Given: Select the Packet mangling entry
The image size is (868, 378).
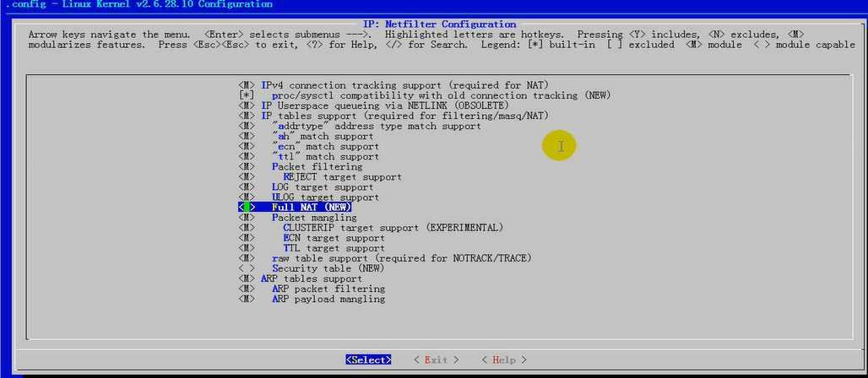Looking at the screenshot, I should click(x=314, y=218).
